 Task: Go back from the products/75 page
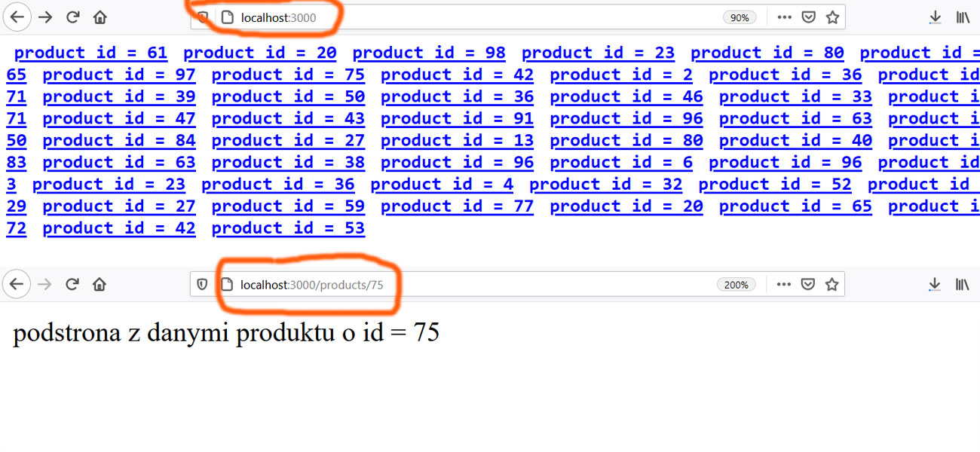(17, 284)
